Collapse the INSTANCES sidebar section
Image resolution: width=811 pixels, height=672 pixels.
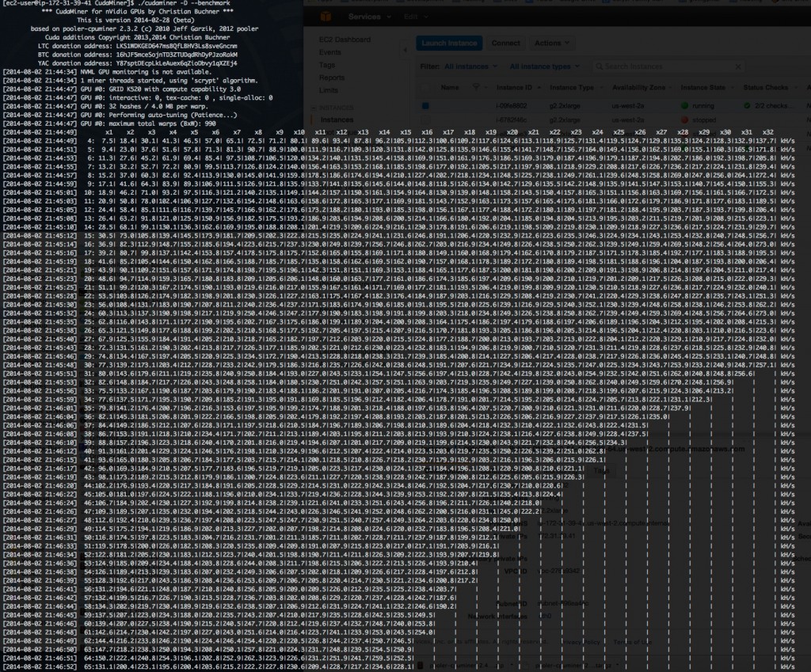pyautogui.click(x=314, y=108)
